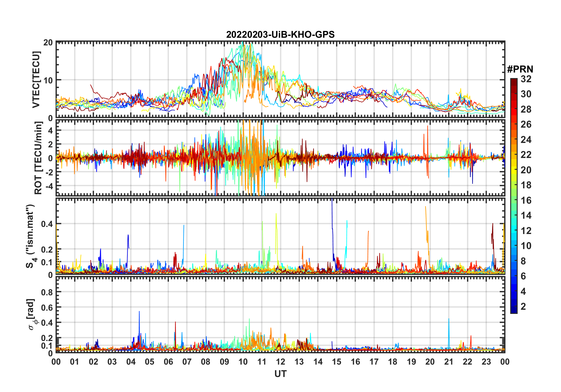Click the sigma-phi [rad] axis label
This screenshot has width=561, height=392.
point(33,314)
